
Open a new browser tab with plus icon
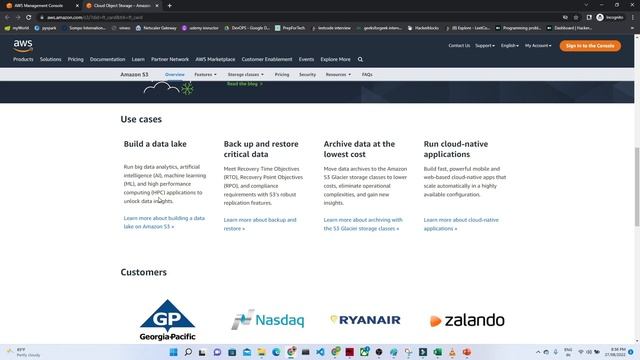pyautogui.click(x=169, y=6)
